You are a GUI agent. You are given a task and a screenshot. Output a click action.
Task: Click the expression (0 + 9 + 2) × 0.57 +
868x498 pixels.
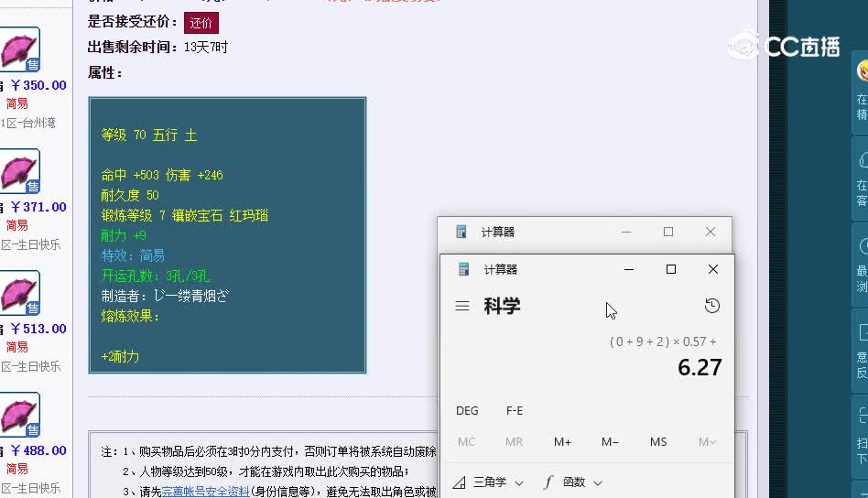[663, 341]
